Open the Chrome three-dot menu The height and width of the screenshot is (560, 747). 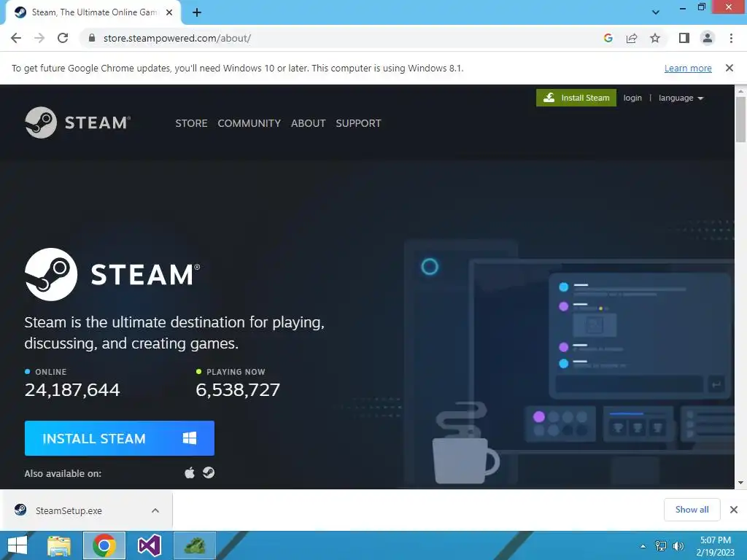[x=731, y=38]
